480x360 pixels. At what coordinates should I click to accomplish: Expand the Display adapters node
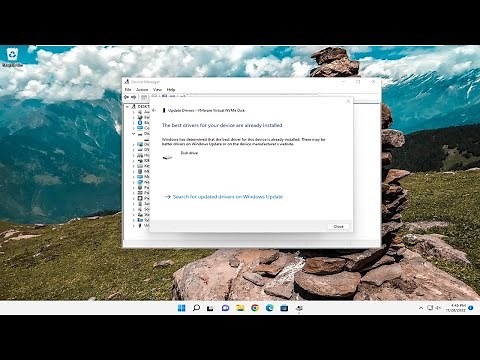pyautogui.click(x=134, y=144)
